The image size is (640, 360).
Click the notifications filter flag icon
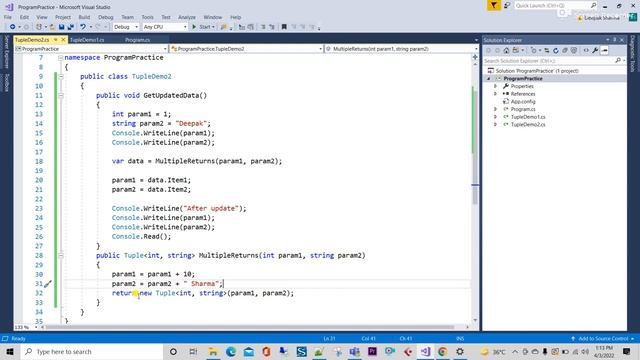493,5
